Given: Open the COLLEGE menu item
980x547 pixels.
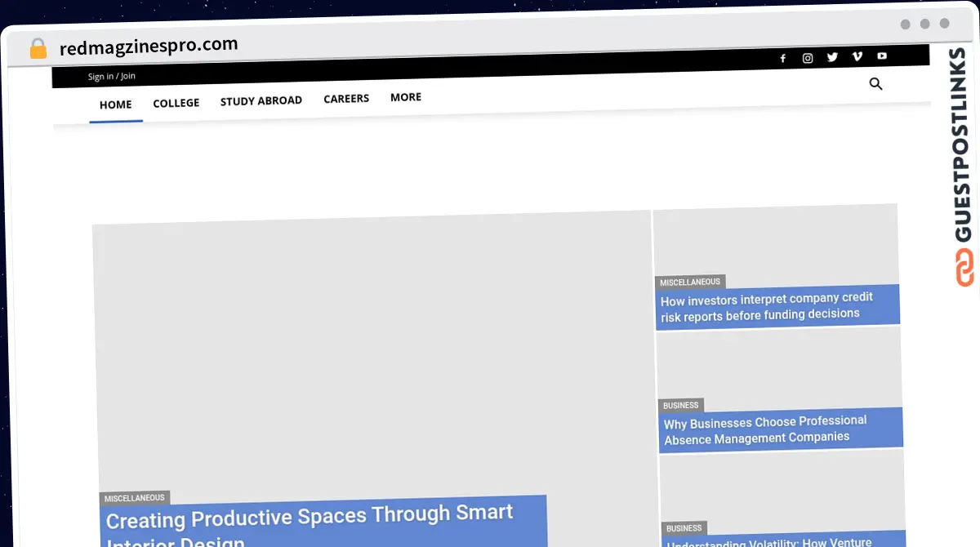Looking at the screenshot, I should 176,103.
